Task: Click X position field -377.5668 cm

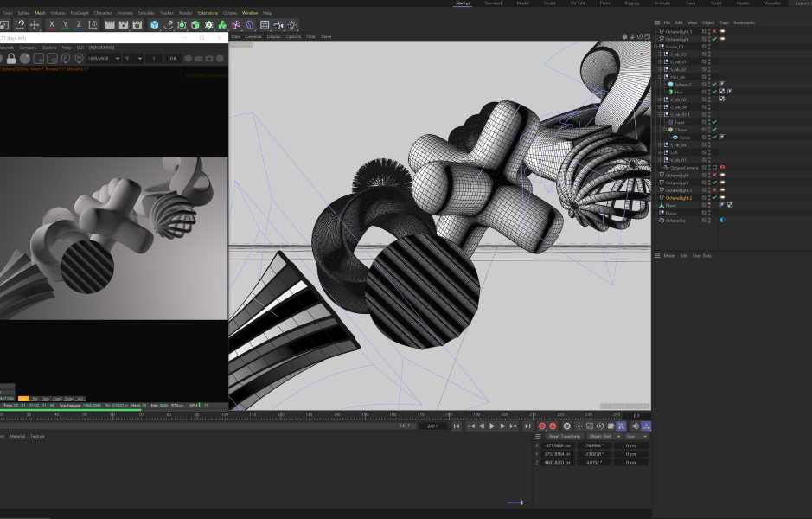Action: (558, 445)
